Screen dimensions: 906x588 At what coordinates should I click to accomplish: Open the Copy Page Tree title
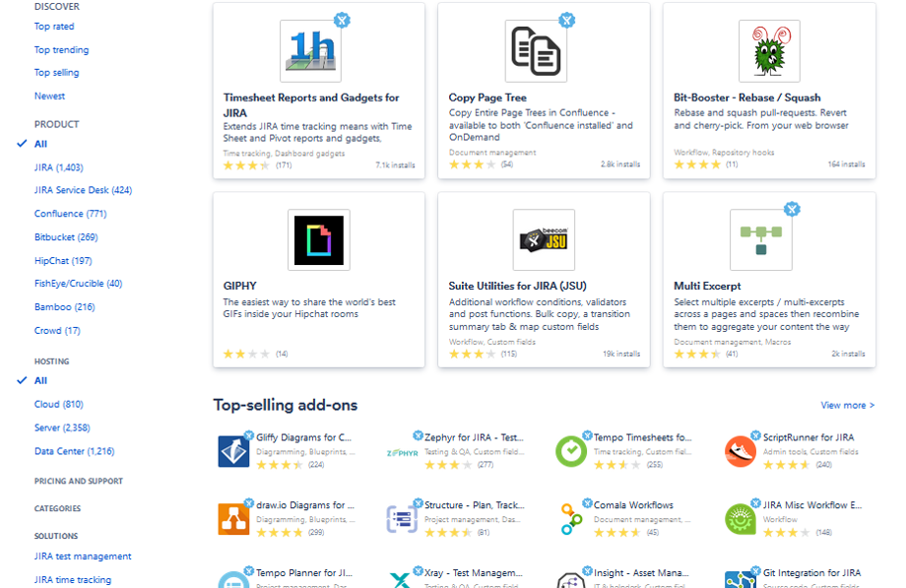(x=487, y=98)
